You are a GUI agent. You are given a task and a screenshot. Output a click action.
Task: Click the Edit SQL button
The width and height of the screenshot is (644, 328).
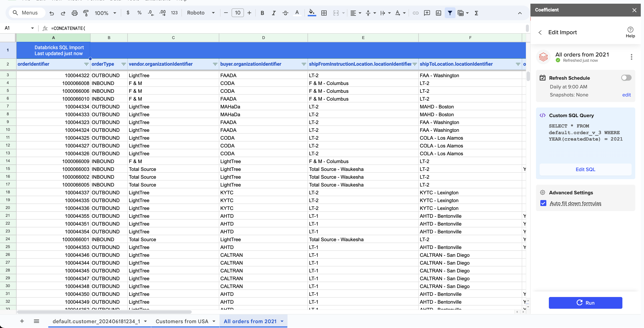[585, 169]
